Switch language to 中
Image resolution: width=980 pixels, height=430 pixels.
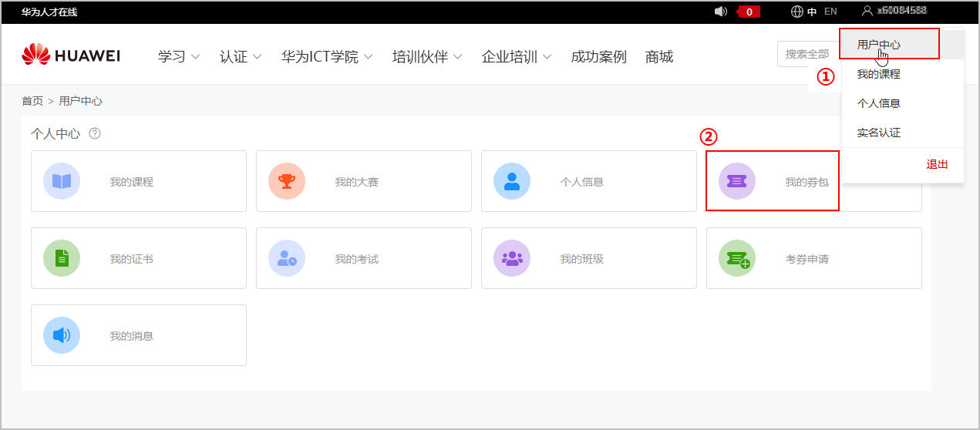coord(812,12)
